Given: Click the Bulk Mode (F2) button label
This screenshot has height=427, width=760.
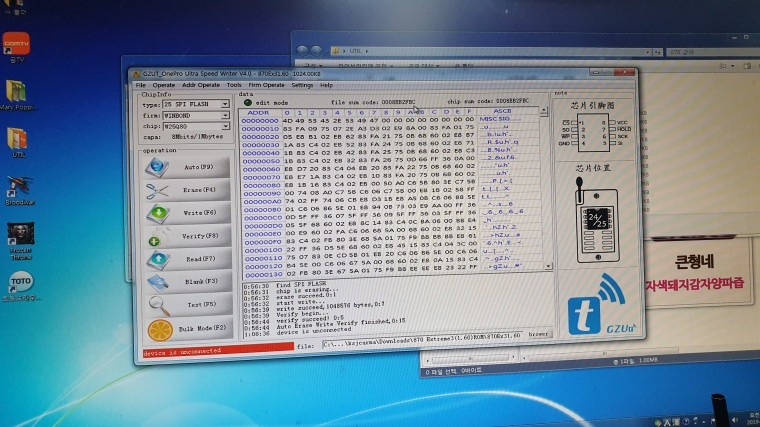Looking at the screenshot, I should click(203, 329).
